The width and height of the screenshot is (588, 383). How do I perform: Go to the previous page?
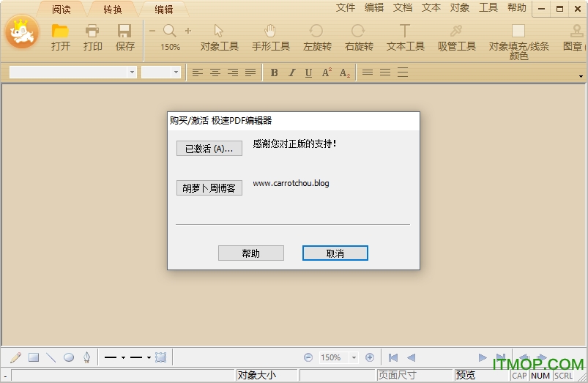[411, 357]
